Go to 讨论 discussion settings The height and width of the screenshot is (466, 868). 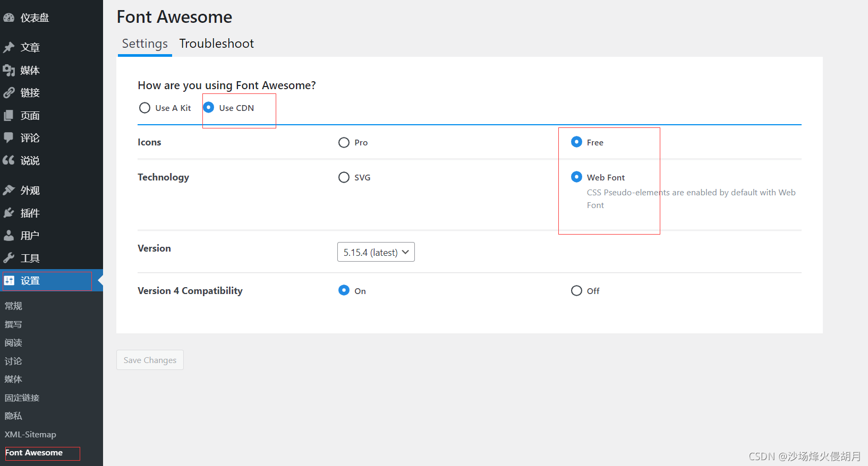13,361
